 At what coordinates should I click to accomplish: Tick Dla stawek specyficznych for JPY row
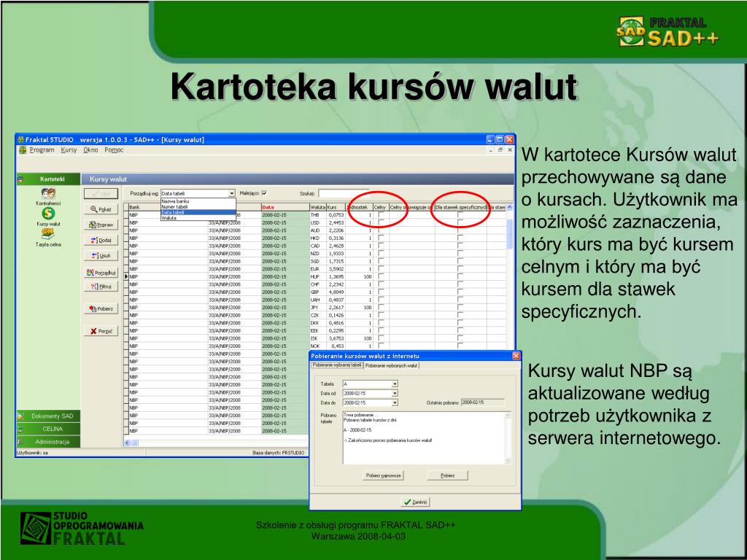click(460, 308)
